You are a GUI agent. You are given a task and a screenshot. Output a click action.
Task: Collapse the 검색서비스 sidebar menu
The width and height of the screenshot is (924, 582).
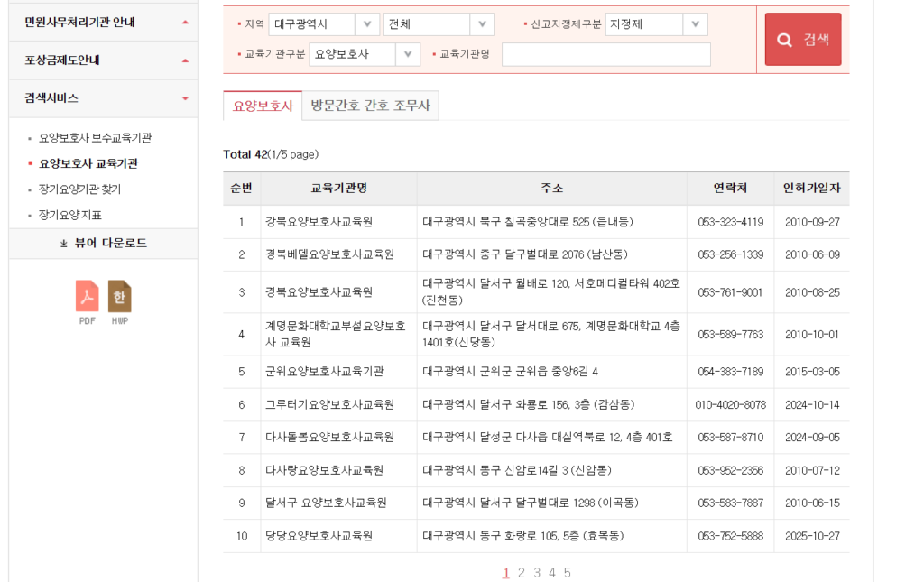[x=103, y=98]
